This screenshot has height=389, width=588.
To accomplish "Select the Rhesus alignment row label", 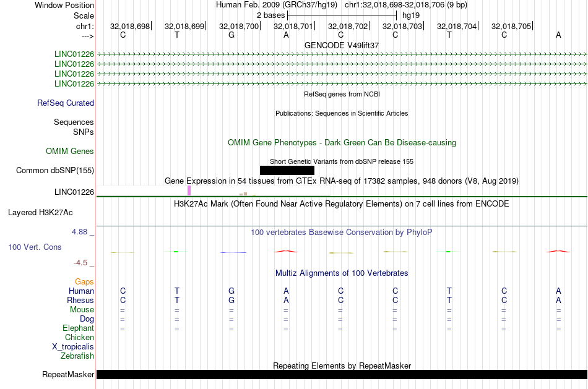I will (x=80, y=301).
